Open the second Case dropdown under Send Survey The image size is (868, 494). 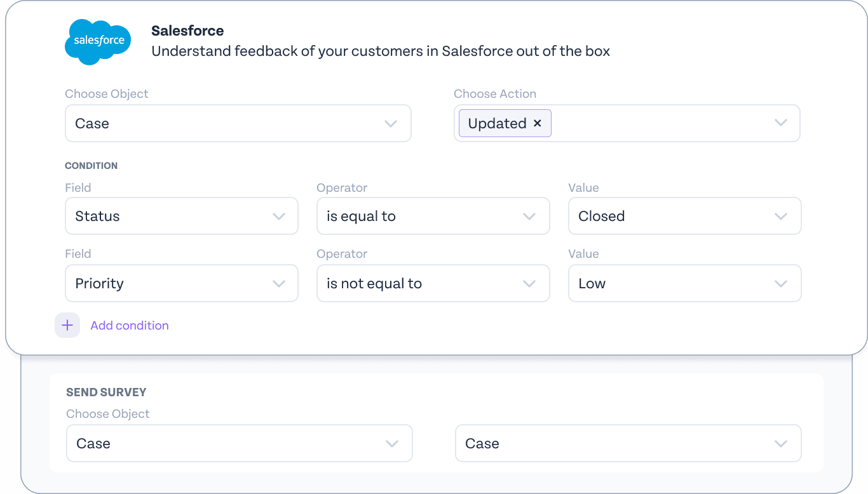click(628, 443)
